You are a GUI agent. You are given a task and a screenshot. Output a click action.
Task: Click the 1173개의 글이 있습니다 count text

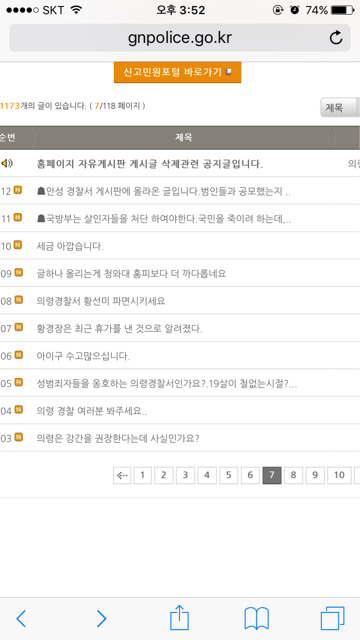(42, 106)
